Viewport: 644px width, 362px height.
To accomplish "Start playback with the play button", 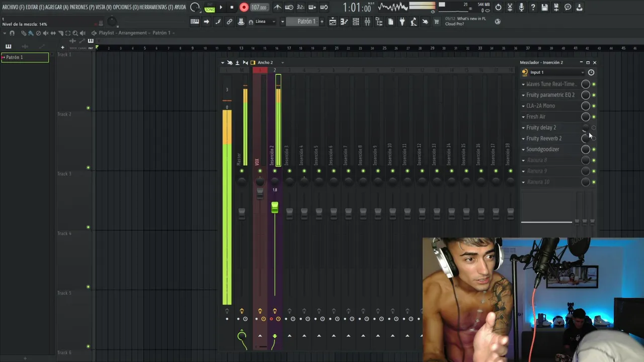I will 221,7.
